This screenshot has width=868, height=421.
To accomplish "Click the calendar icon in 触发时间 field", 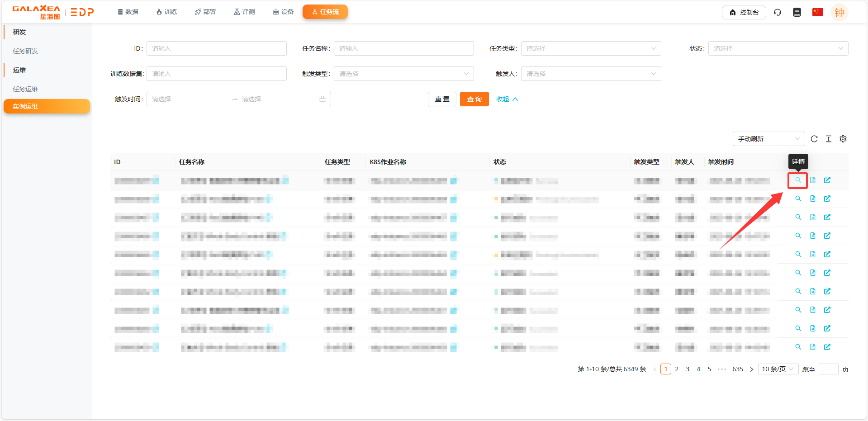I will [322, 99].
